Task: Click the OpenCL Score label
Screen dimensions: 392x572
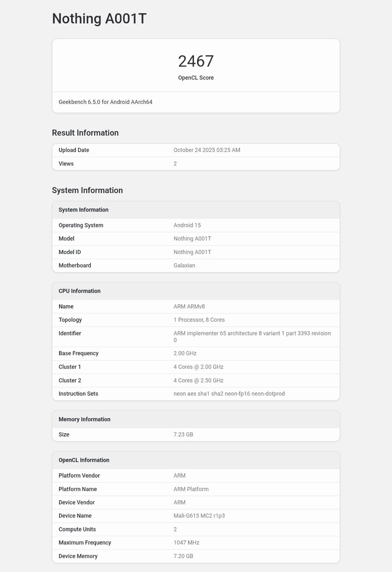Action: click(x=196, y=78)
